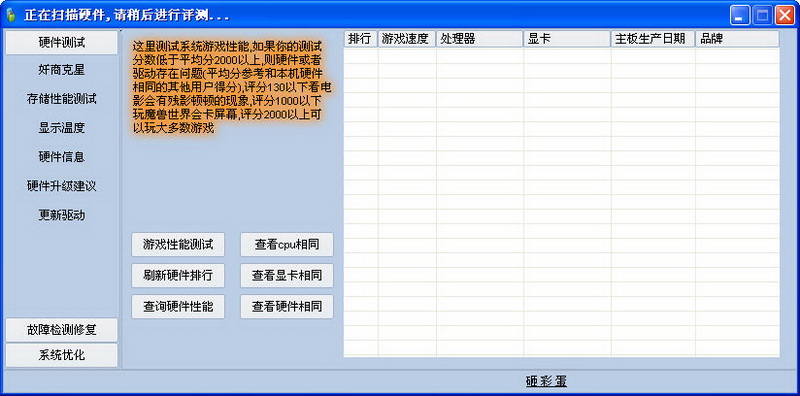Open 硬件信息 in the sidebar
Viewport: 800px width, 396px height.
61,157
